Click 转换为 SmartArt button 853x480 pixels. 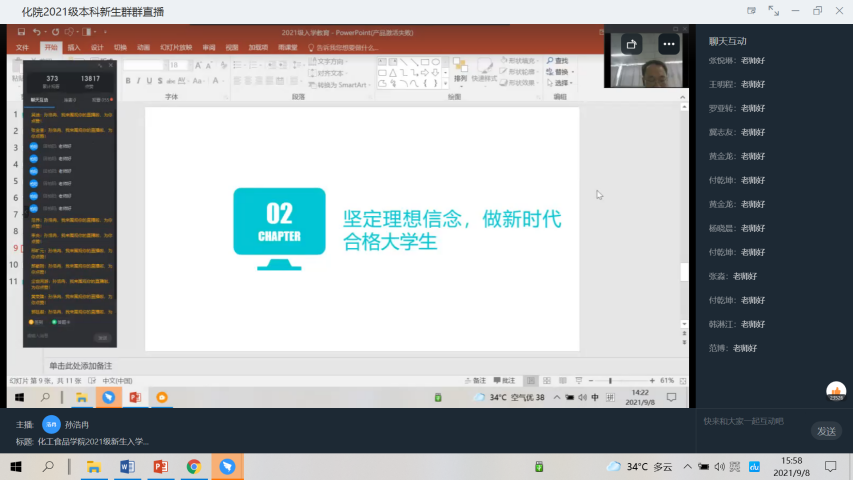pos(339,85)
